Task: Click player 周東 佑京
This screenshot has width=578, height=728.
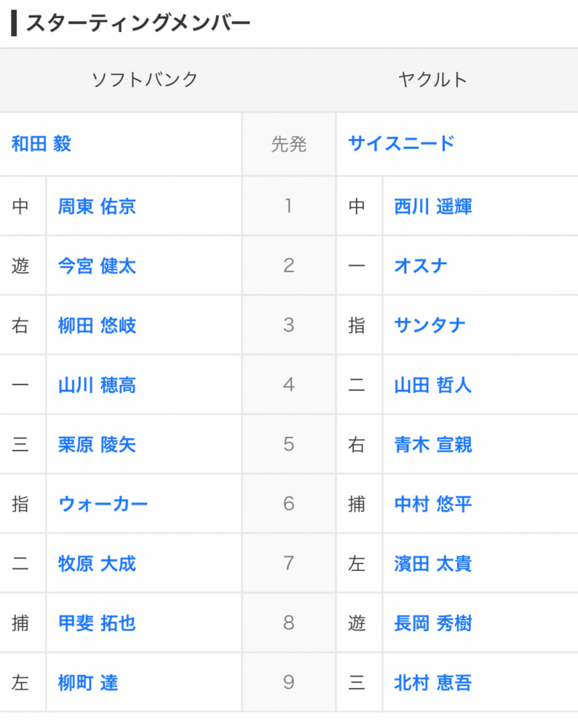Action: click(x=97, y=207)
